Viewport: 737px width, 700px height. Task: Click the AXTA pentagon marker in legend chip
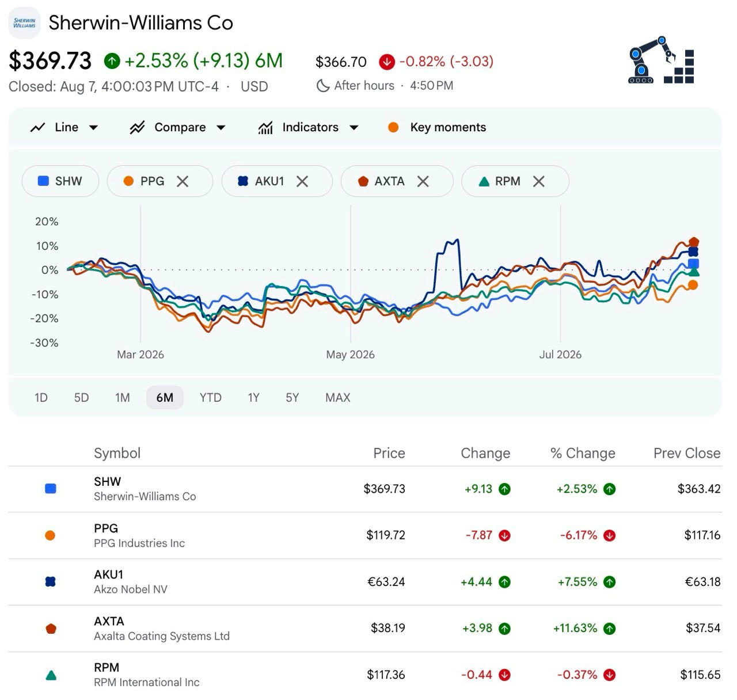pyautogui.click(x=363, y=181)
